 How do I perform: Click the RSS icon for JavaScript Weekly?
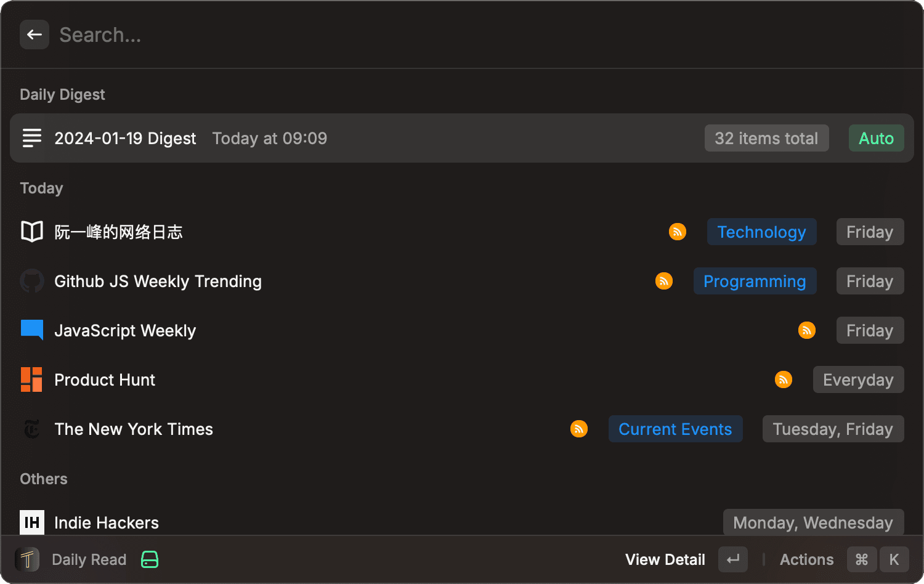coord(807,330)
